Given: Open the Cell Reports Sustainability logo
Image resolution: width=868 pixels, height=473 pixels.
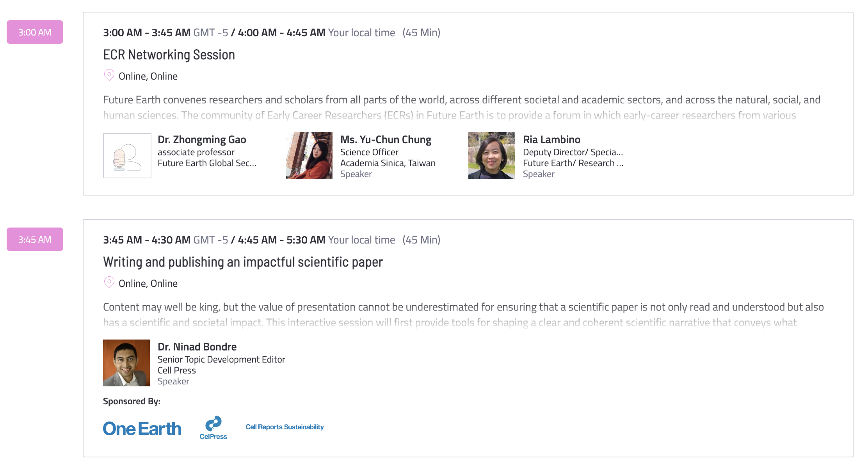Looking at the screenshot, I should tap(285, 427).
